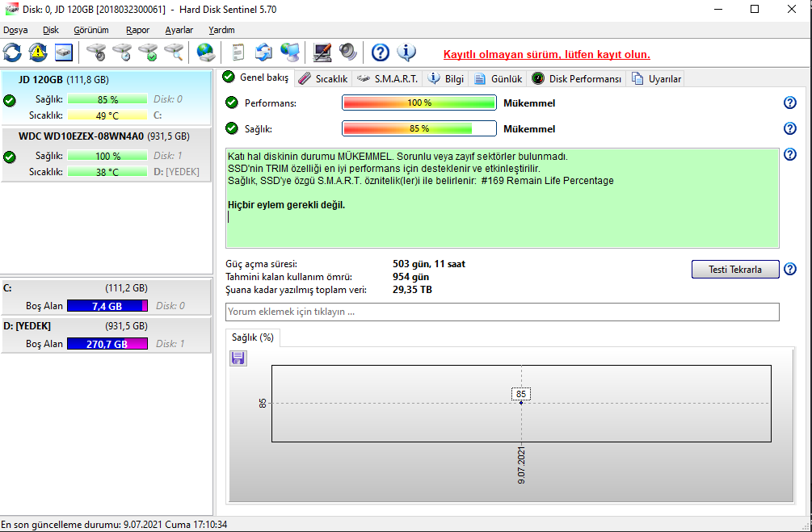Select the Genel bakış tab
This screenshot has height=532, width=812.
(x=256, y=77)
